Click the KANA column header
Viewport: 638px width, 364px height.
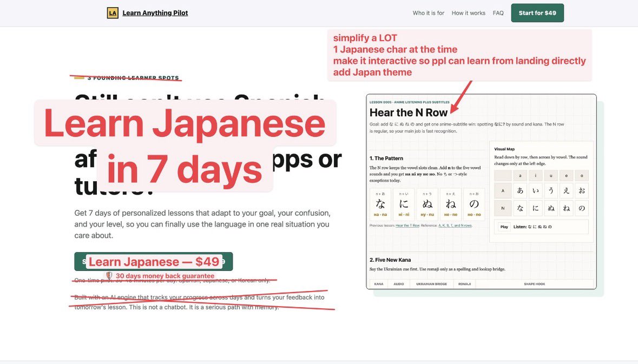(x=379, y=284)
